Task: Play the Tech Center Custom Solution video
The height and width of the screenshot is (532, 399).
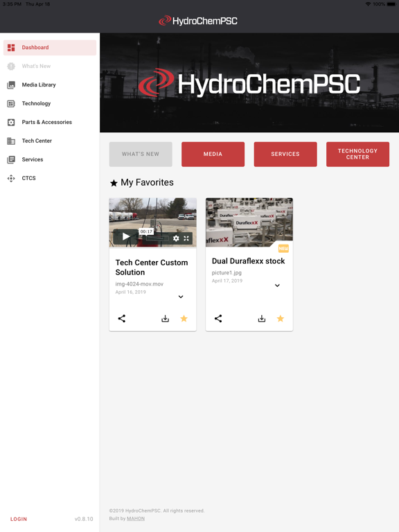Action: tap(126, 236)
